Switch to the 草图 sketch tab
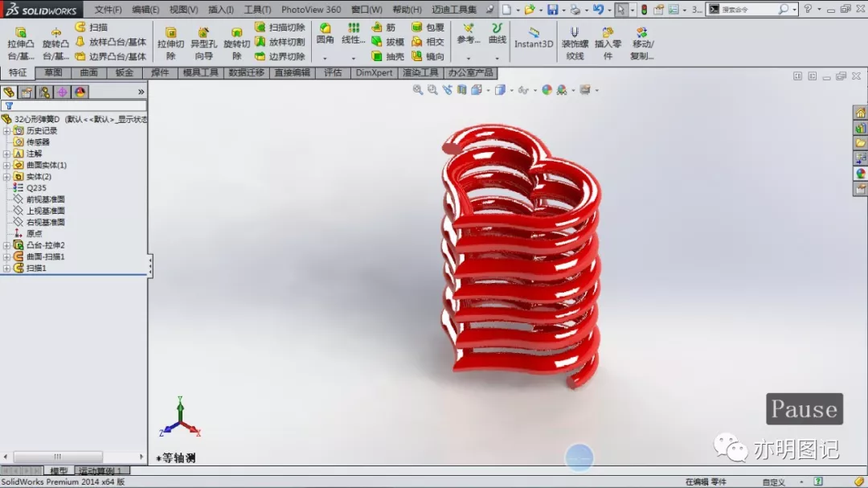This screenshot has width=868, height=488. click(53, 72)
